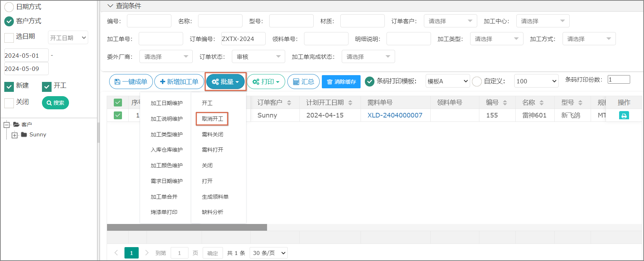This screenshot has height=261, width=644.
Task: Click 一键成单 save icon button
Action: coord(131,82)
